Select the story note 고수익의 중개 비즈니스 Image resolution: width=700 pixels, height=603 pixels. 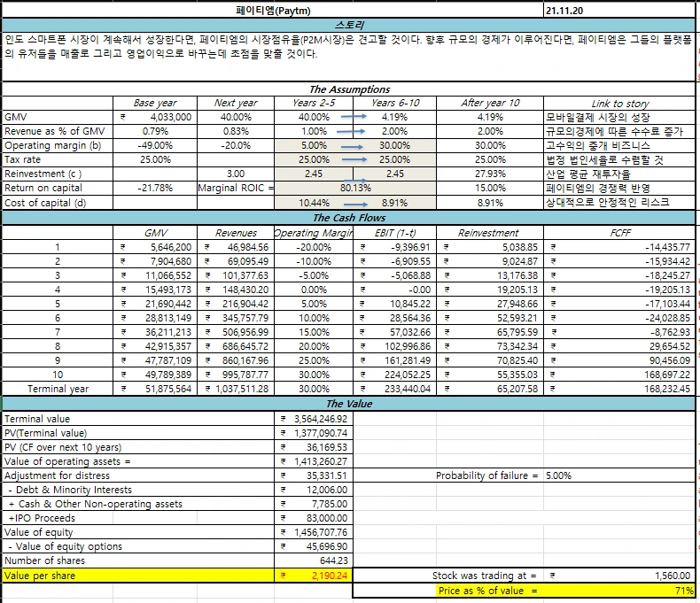(619, 145)
